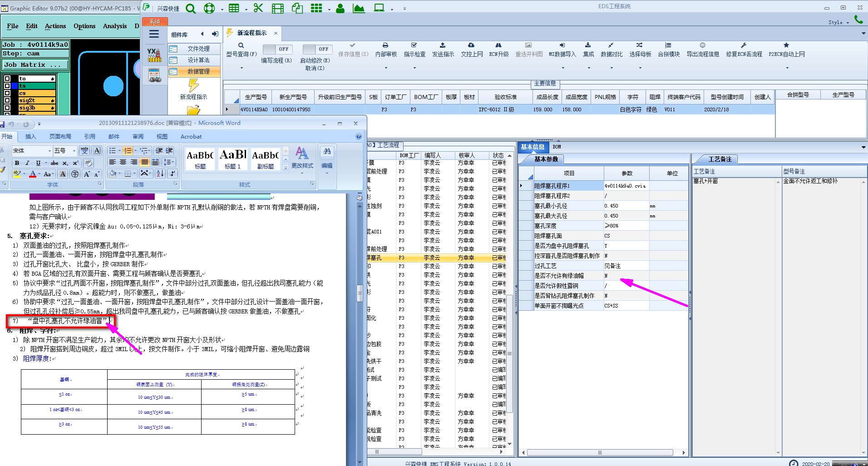Viewport: 868px width, 466px height.
Task: Expand dropdown arrow under 选择母板
Action: click(641, 68)
